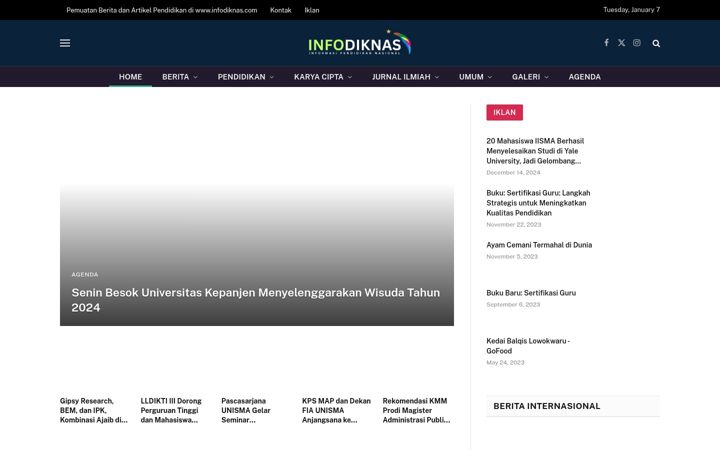Viewport: 720px width, 450px height.
Task: Open Rekomendasi KMM Prodi Magister article
Action: [416, 411]
